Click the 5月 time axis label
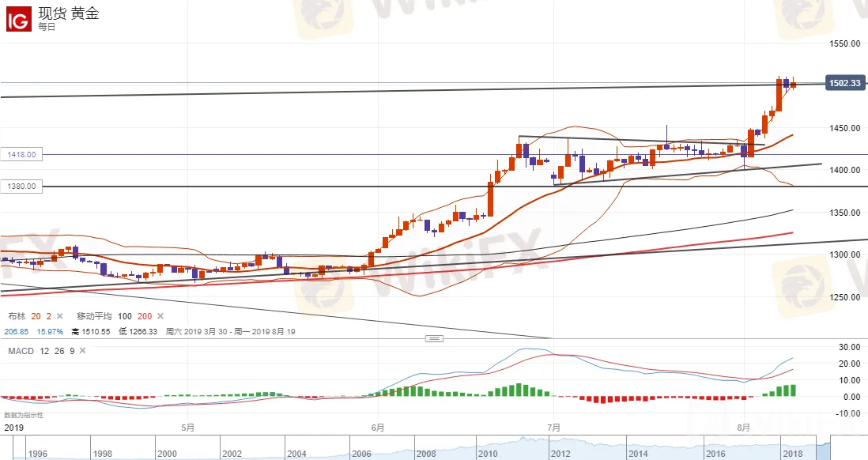868x460 pixels. pyautogui.click(x=187, y=428)
